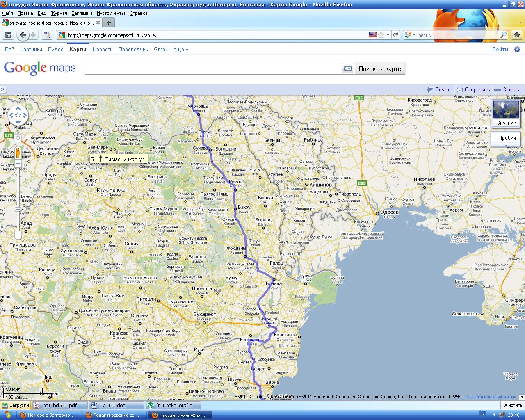The image size is (525, 420).
Task: Expand the collapsed left directions panel
Action: [x=2, y=89]
